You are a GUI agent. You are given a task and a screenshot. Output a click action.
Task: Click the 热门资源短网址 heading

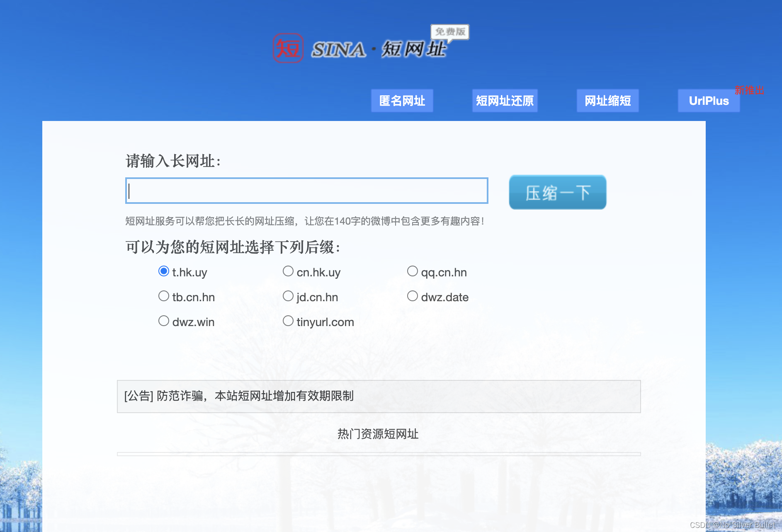pyautogui.click(x=378, y=434)
